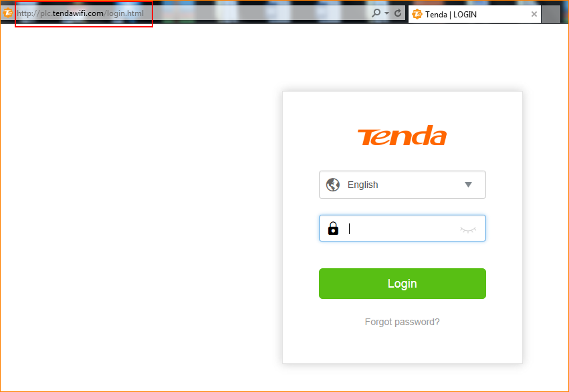Click the language dropdown's triangle arrow
The width and height of the screenshot is (569, 392).
pos(468,185)
